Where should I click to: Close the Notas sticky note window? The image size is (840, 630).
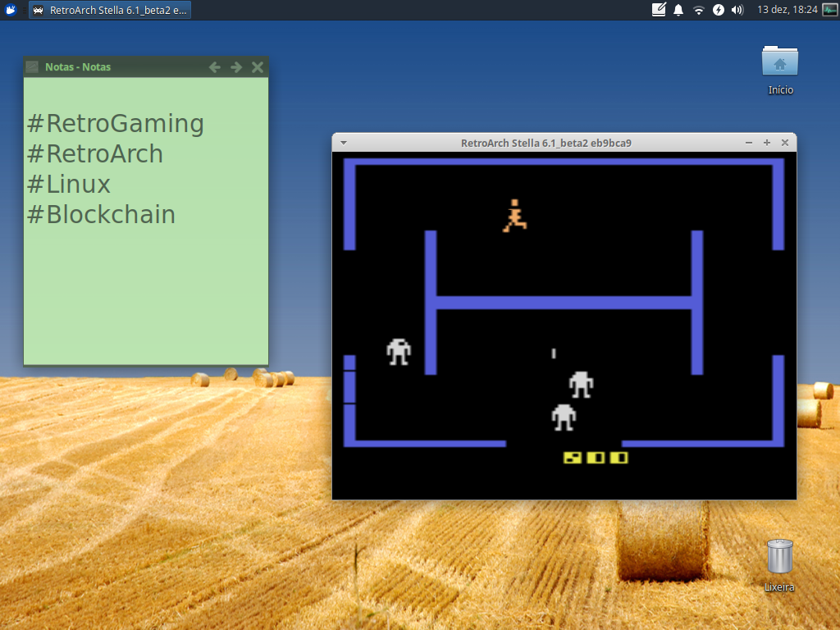tap(257, 67)
